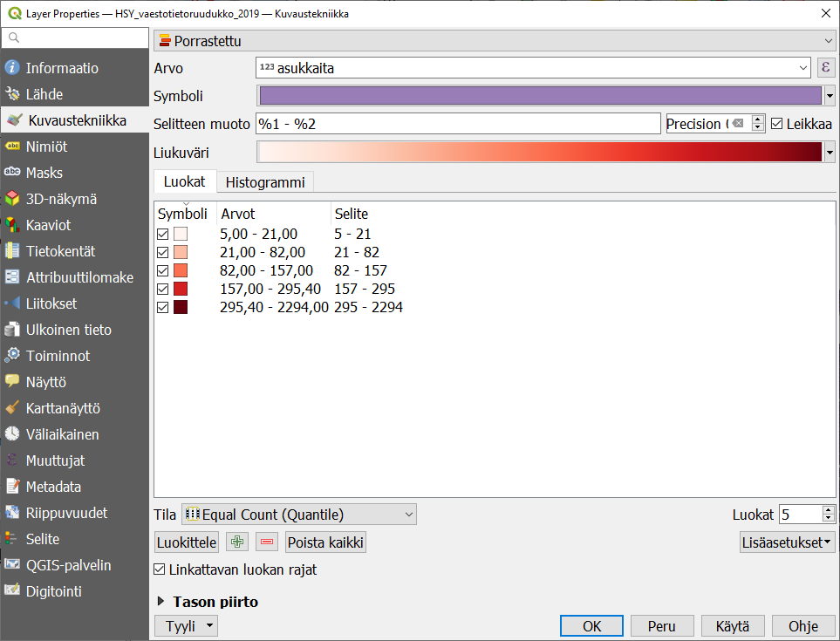Select the Nimiöt labels icon
The height and width of the screenshot is (641, 840).
point(12,147)
